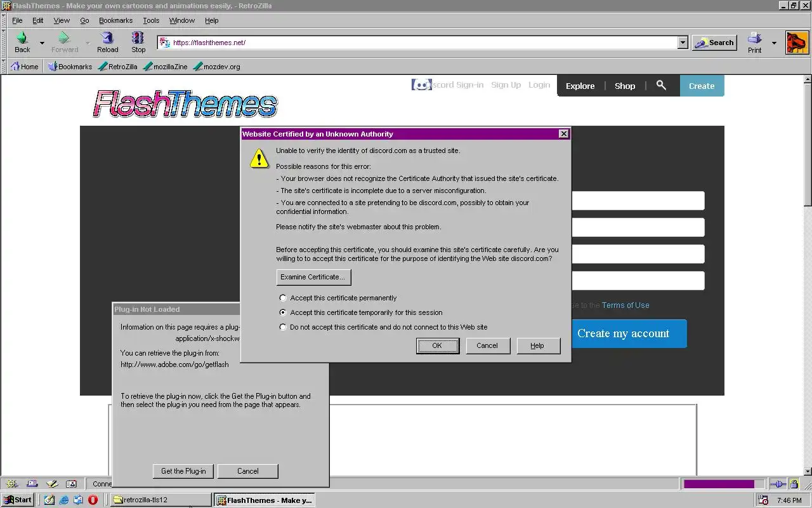Collapse the menu bar using its grippy

(x=4, y=20)
